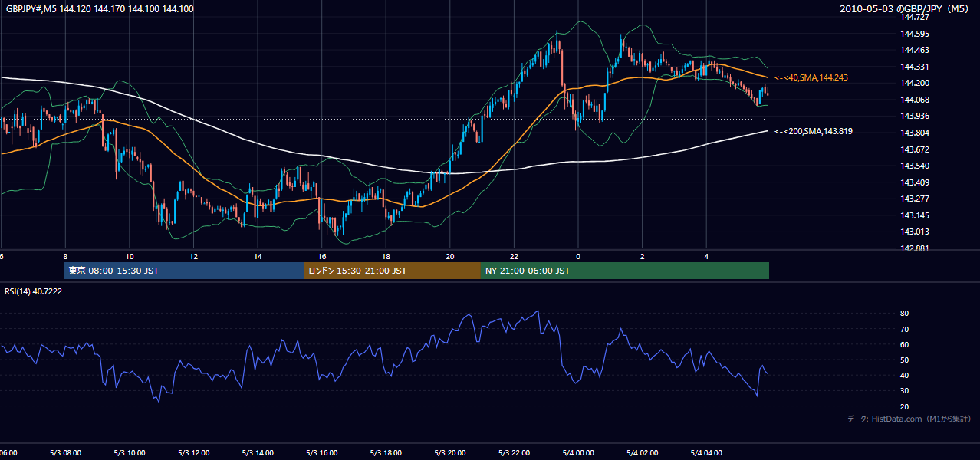Viewport: 980px width, 460px height.
Task: Click hour marker 20 under the price chart
Action: click(450, 256)
